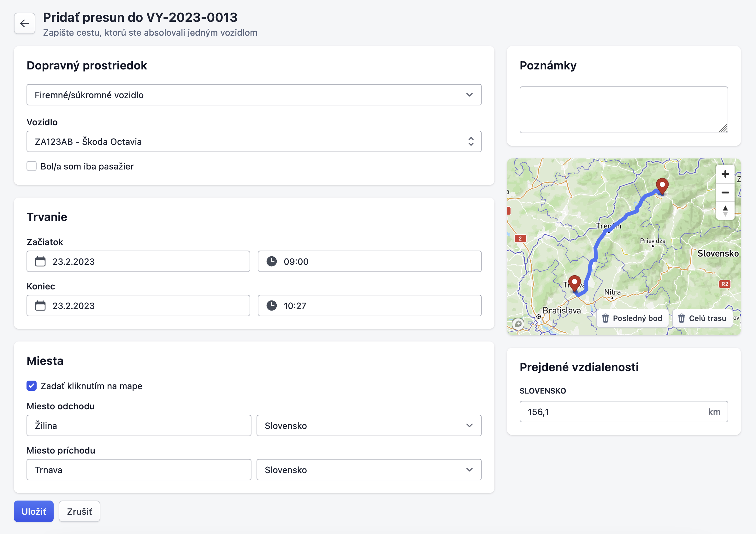756x534 pixels.
Task: Click the Uložiť save button
Action: click(33, 511)
